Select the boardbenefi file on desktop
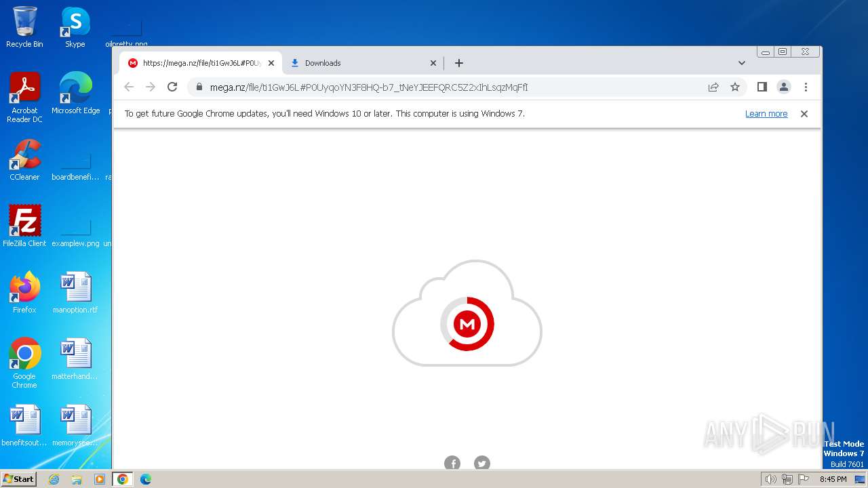868x488 pixels. [x=75, y=167]
